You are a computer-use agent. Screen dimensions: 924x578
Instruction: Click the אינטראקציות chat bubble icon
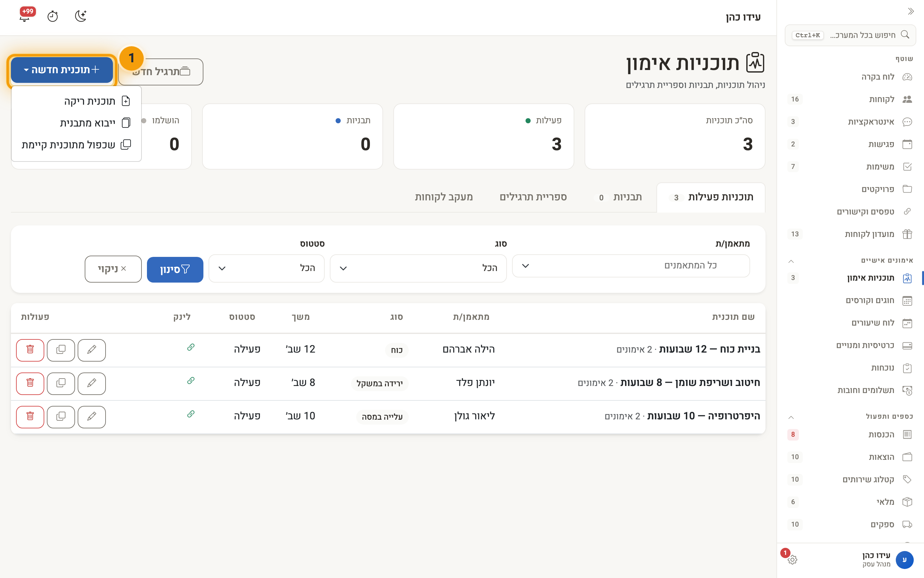point(907,122)
